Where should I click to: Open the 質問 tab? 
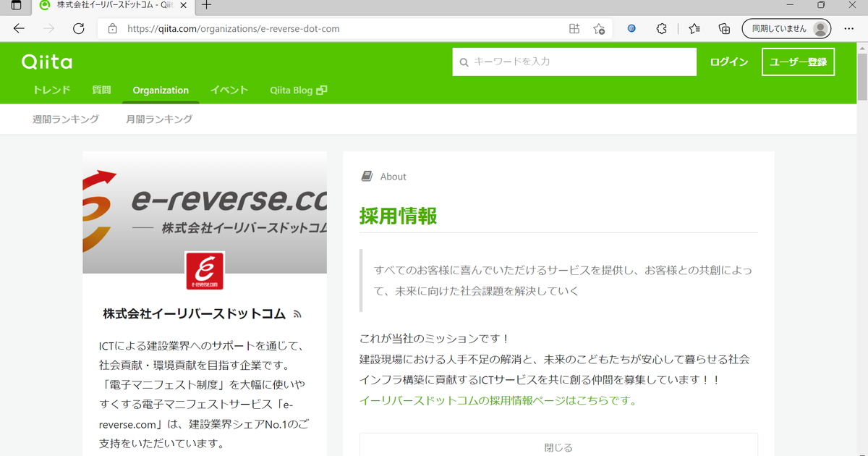click(x=102, y=90)
